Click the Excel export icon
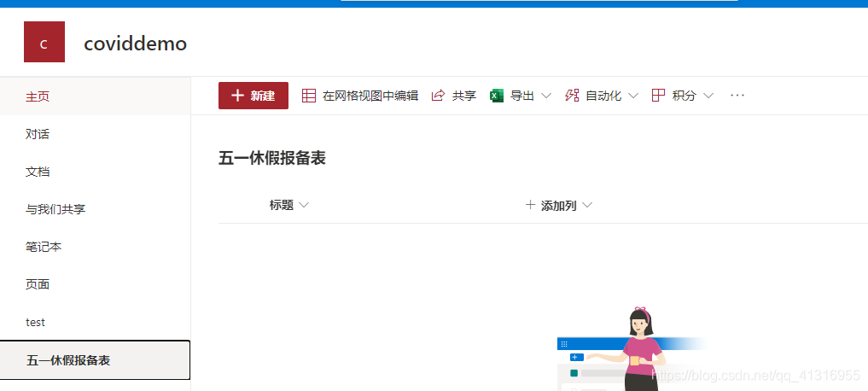Image resolution: width=868 pixels, height=391 pixels. 497,96
